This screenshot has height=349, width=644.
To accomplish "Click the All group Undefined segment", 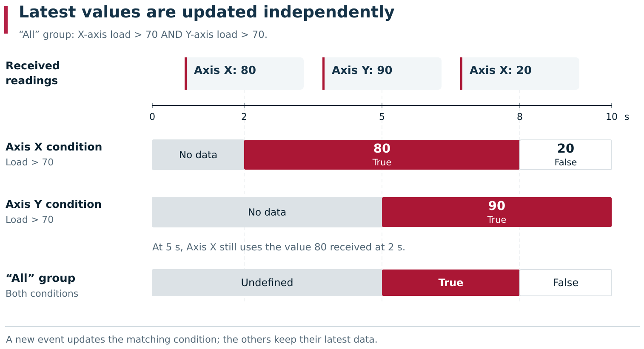I will click(267, 283).
